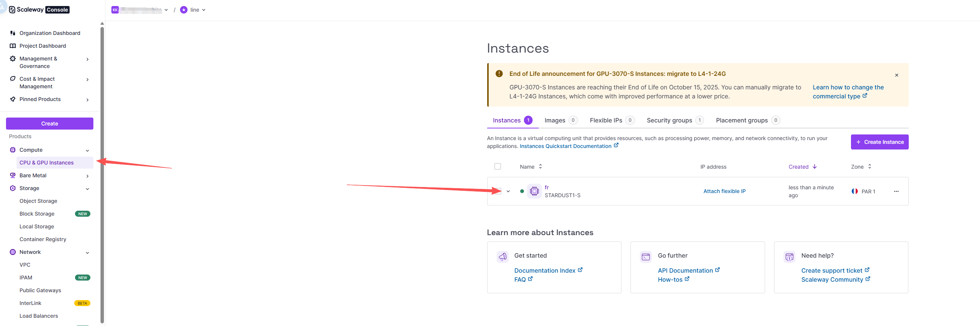The height and width of the screenshot is (326, 980).
Task: Open Project Dashboard from the sidebar
Action: [43, 46]
